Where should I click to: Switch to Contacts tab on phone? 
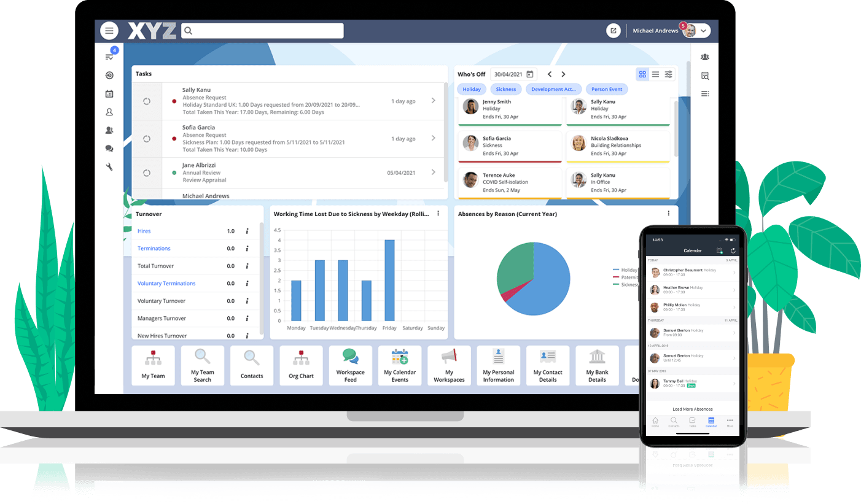pos(674,422)
